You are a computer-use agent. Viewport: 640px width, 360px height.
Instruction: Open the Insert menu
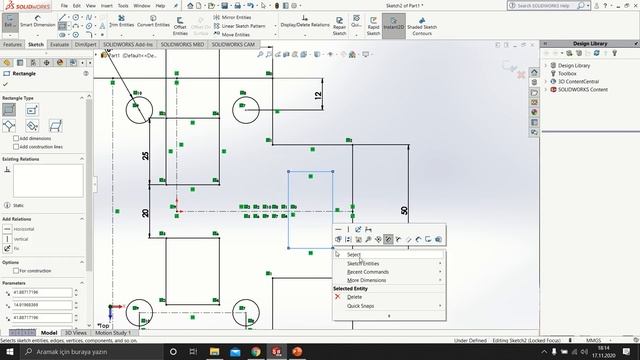(x=107, y=6)
